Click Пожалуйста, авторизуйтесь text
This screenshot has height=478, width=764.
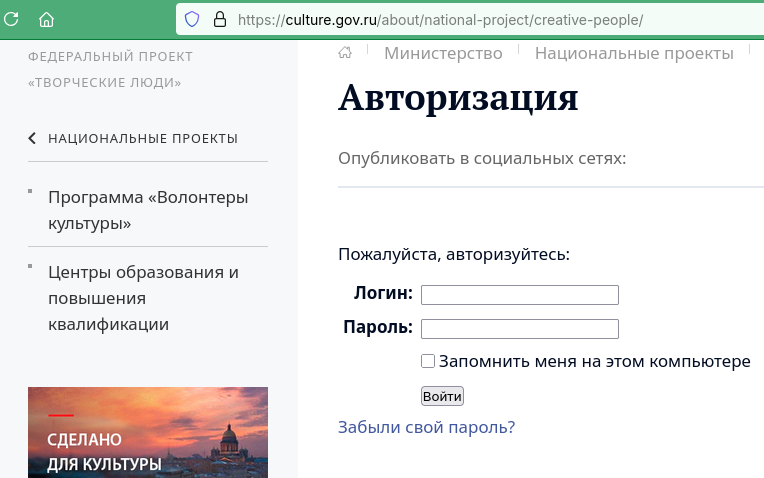[x=454, y=254]
